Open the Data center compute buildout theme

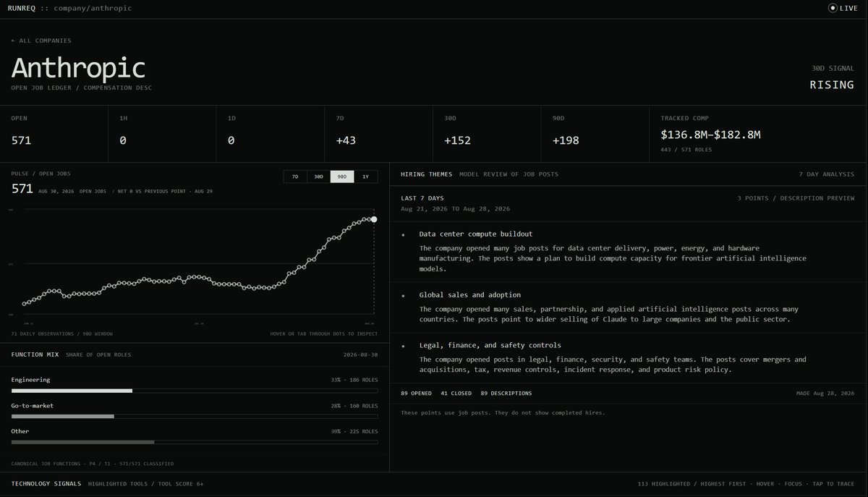coord(476,234)
